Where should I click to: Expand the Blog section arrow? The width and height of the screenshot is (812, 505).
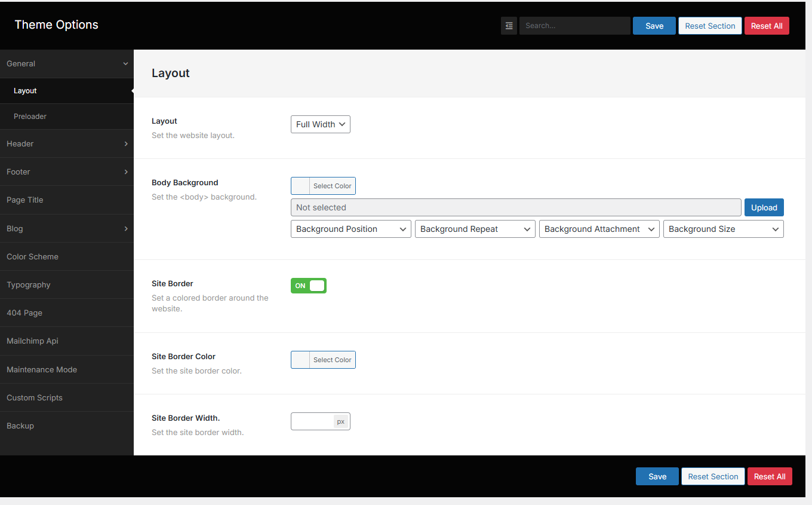(x=126, y=228)
